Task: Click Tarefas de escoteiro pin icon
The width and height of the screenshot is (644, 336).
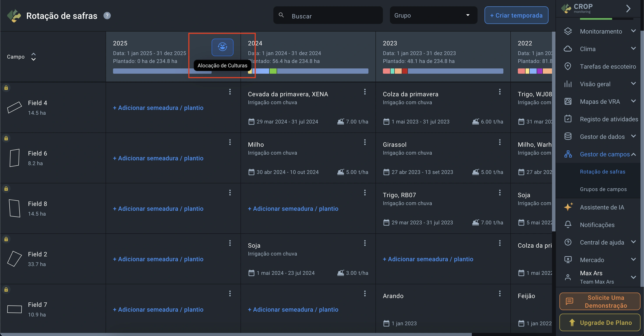Action: point(568,66)
